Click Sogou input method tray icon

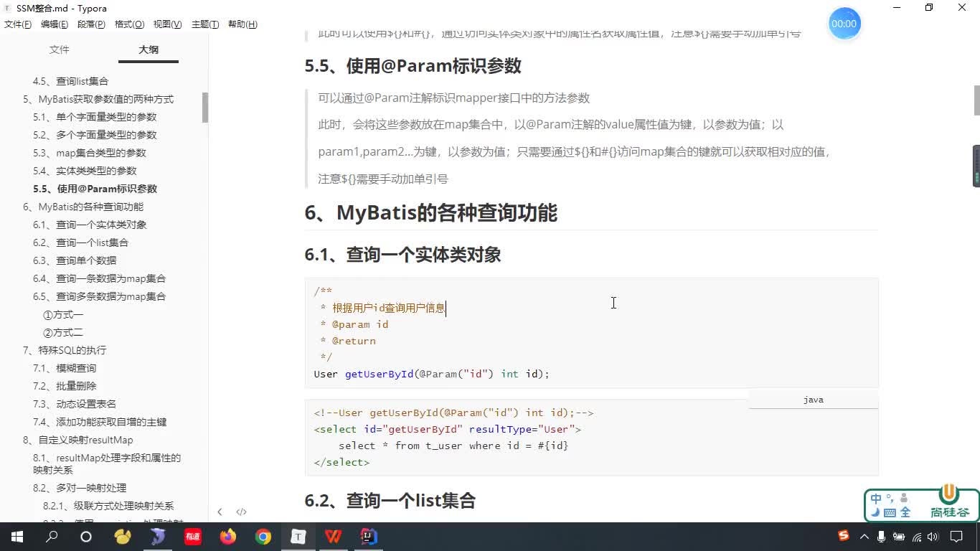click(844, 537)
